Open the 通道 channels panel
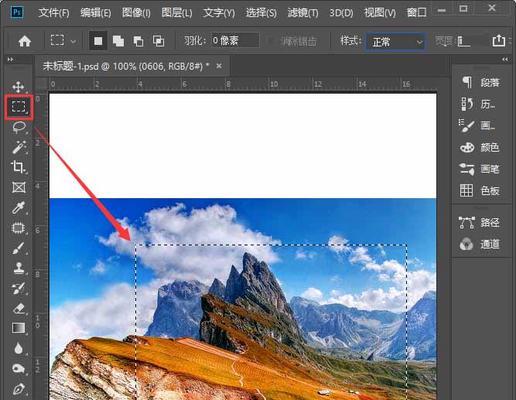The image size is (516, 400). [x=480, y=244]
